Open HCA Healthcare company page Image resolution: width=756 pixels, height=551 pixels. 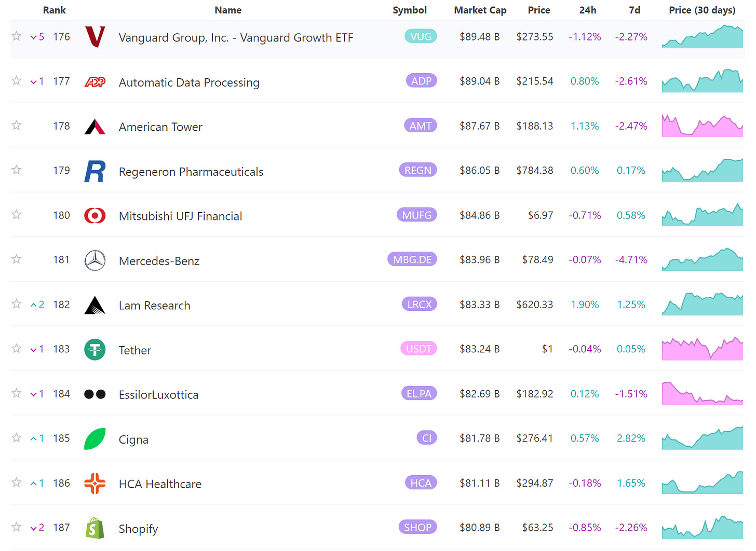tap(160, 484)
